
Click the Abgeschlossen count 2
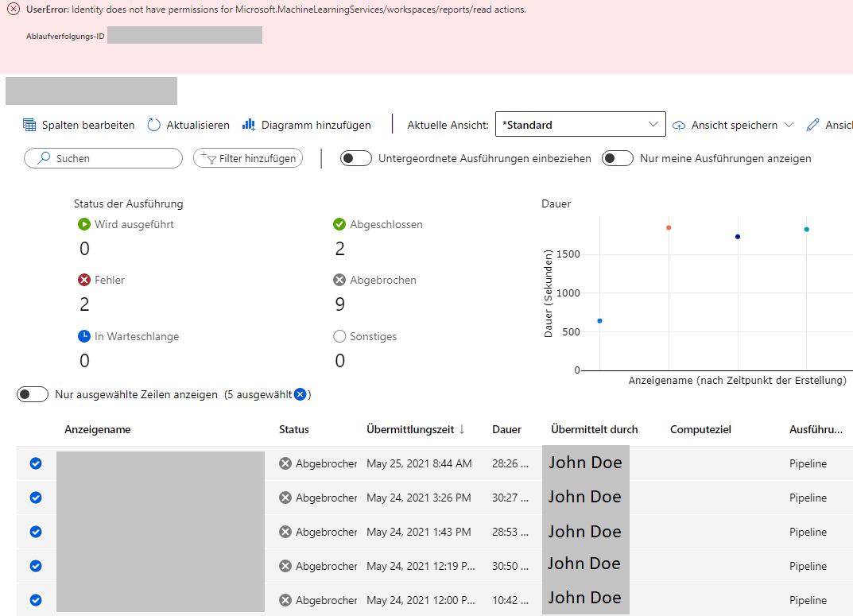coord(340,249)
